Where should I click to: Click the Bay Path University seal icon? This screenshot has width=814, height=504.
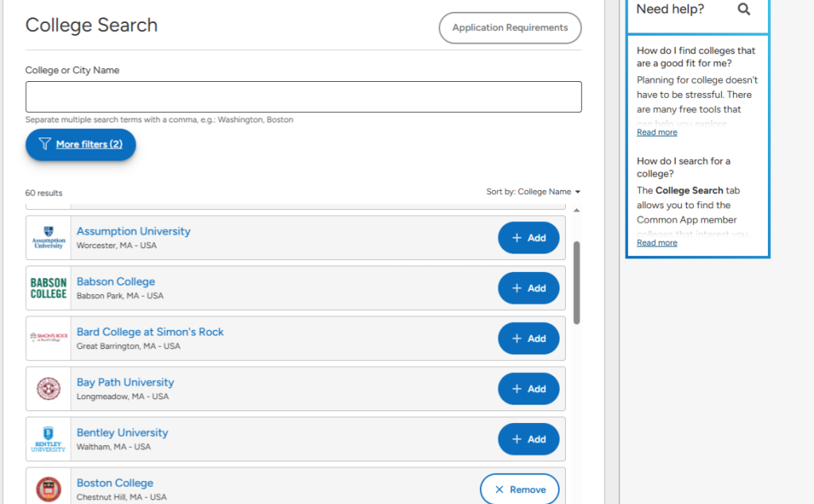[48, 389]
